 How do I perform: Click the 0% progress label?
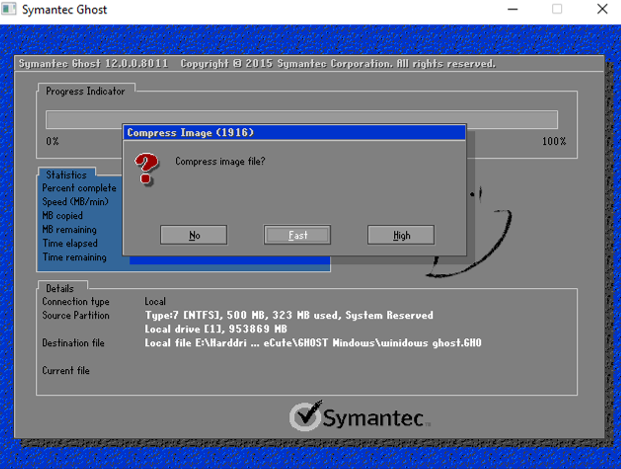tap(53, 141)
